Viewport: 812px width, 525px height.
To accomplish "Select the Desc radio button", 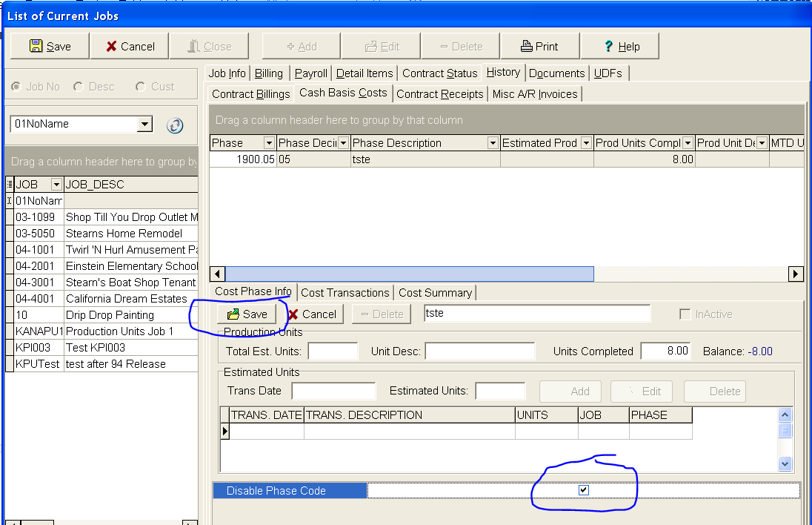I will point(79,87).
